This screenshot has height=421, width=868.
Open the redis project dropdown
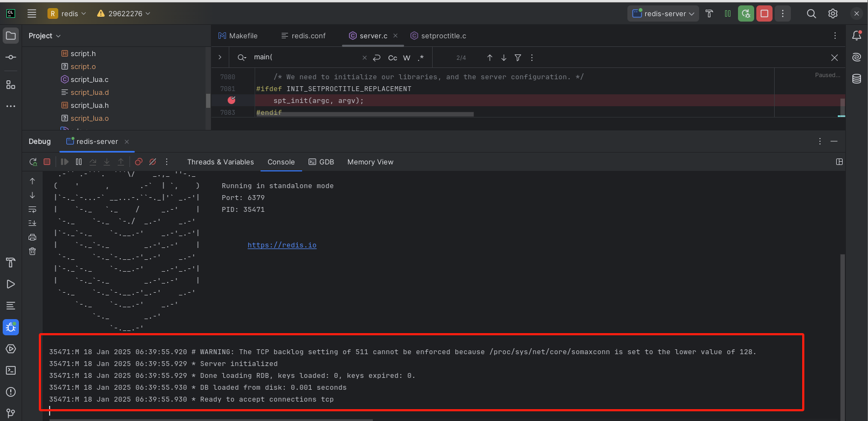[67, 13]
